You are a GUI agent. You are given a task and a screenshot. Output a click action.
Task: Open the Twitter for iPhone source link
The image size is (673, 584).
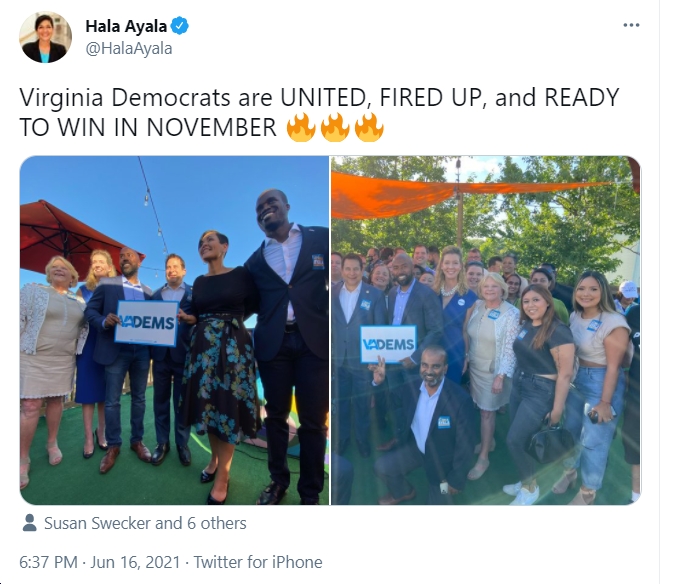258,562
